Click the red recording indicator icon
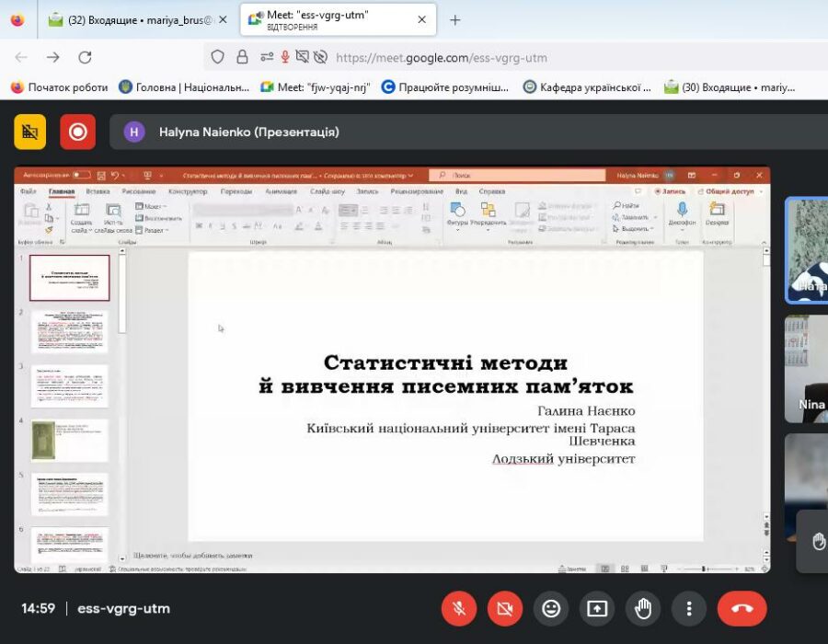This screenshot has width=828, height=644. pos(78,132)
